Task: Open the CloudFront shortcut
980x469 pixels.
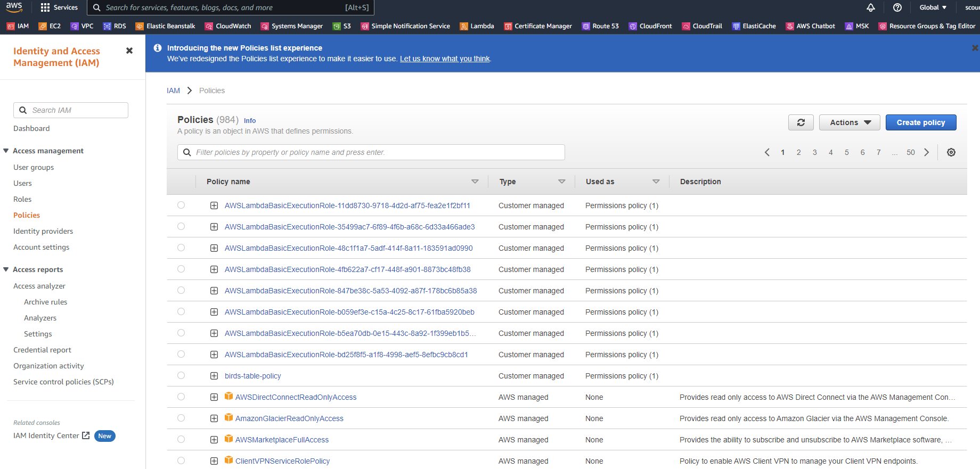Action: [x=650, y=26]
